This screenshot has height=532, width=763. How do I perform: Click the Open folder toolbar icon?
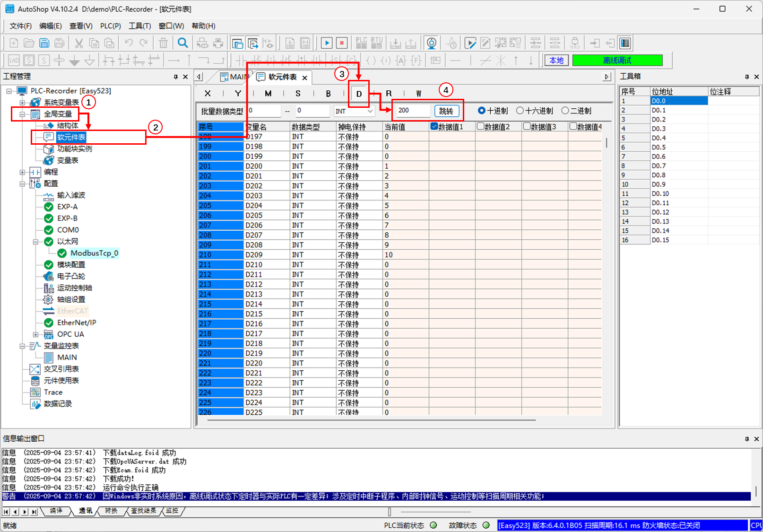29,44
